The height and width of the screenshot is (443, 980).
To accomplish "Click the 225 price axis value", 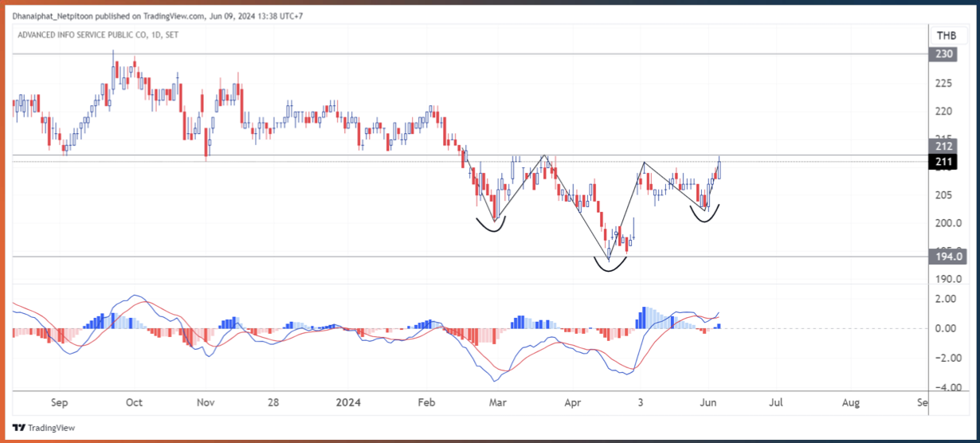I will pos(944,84).
